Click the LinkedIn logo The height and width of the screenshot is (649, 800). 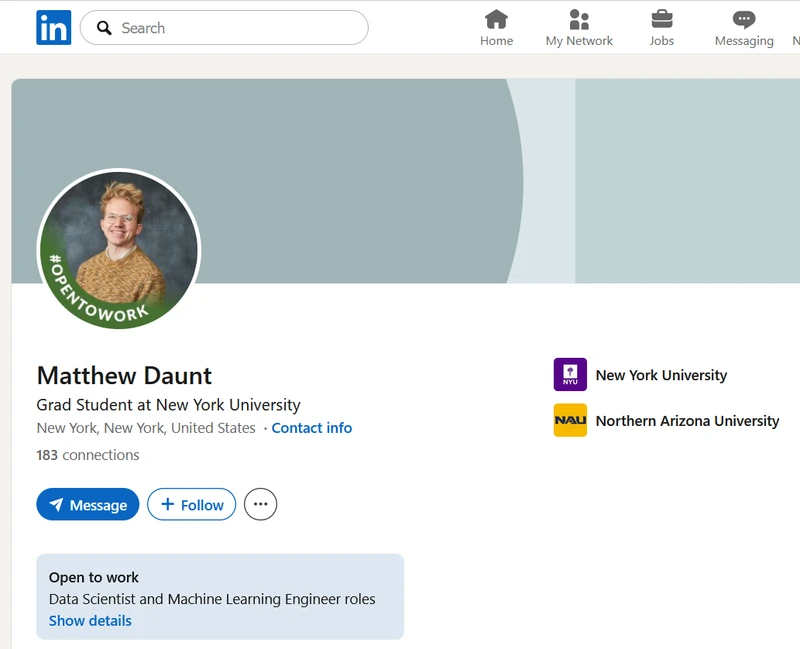click(54, 27)
